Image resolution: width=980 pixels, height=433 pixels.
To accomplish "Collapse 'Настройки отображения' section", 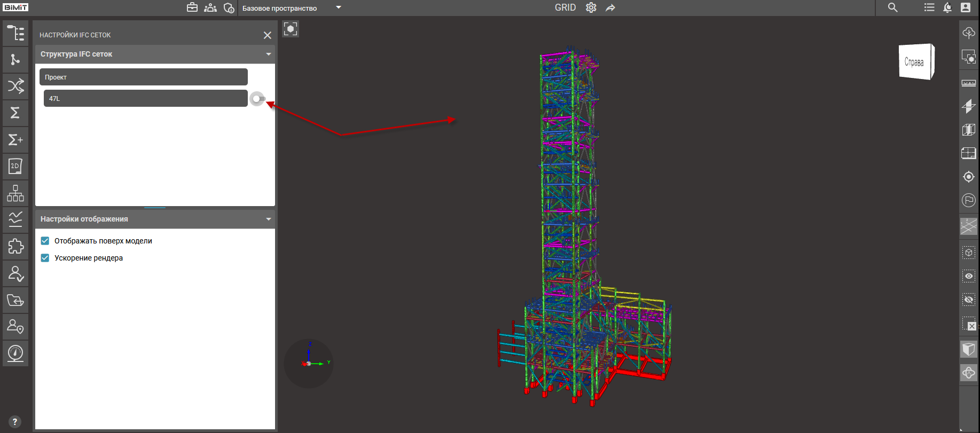I will click(268, 219).
